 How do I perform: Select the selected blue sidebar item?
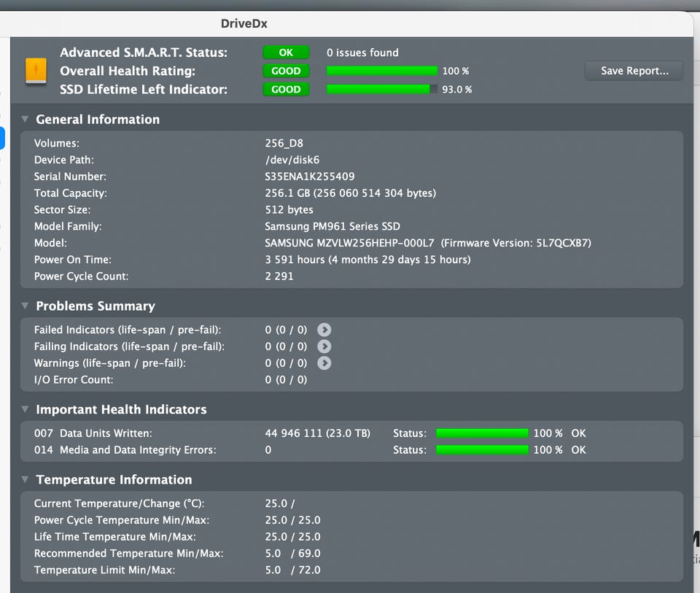coord(2,139)
